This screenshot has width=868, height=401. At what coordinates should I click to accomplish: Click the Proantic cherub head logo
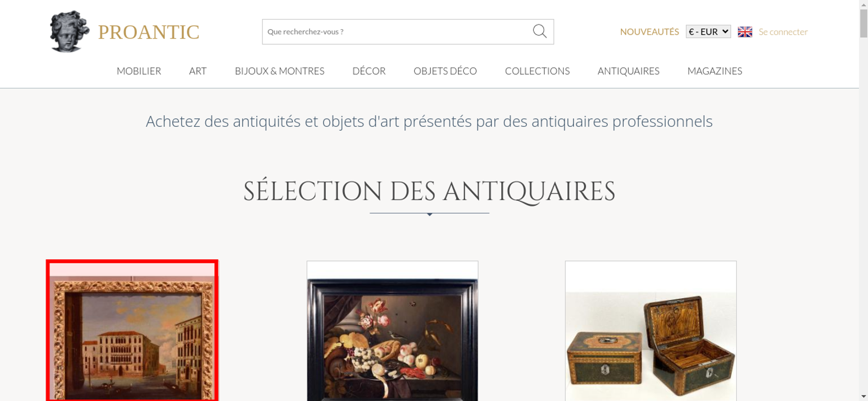[69, 32]
